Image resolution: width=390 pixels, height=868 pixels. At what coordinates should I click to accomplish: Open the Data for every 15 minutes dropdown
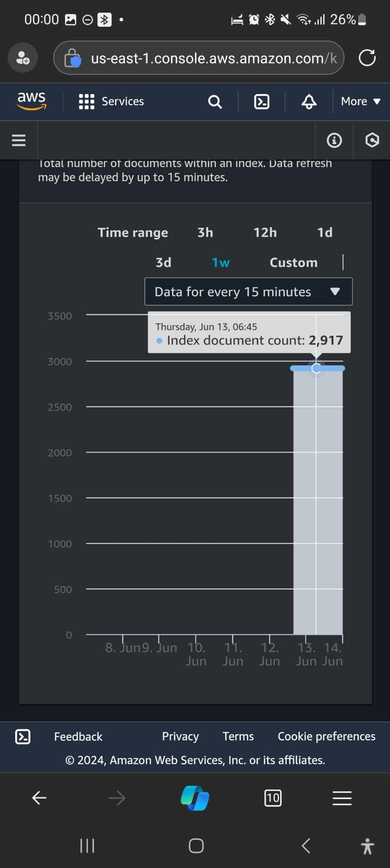(249, 292)
